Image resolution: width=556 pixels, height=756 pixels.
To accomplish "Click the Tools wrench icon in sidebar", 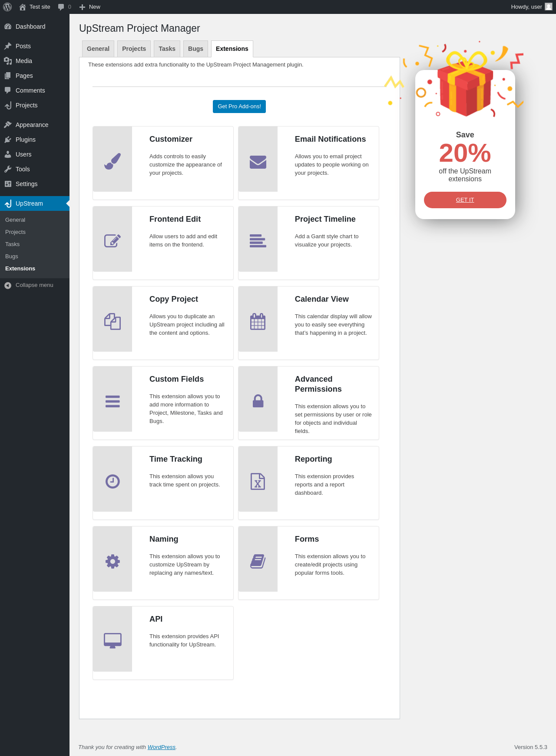I will pyautogui.click(x=8, y=169).
